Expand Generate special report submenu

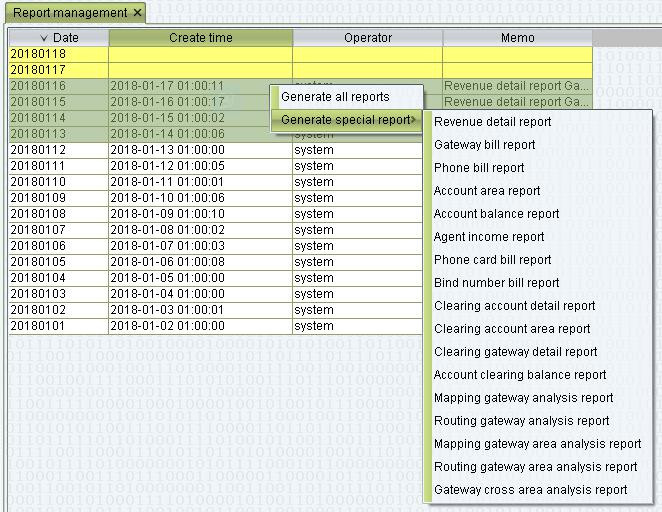click(x=346, y=120)
